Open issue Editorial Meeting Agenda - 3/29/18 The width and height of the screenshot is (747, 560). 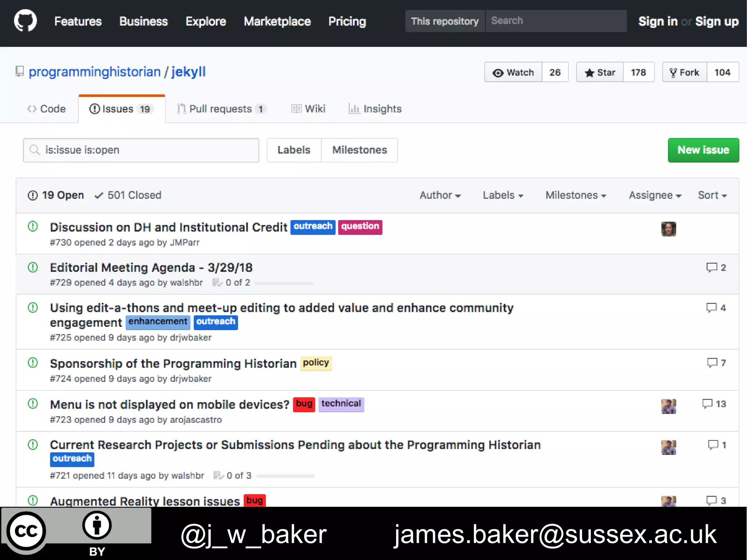click(x=151, y=268)
